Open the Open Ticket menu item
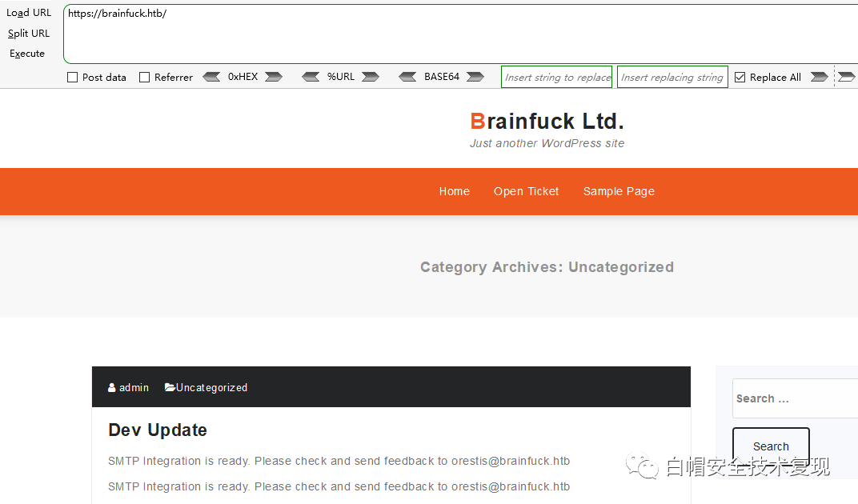Image resolution: width=858 pixels, height=504 pixels. coord(526,191)
